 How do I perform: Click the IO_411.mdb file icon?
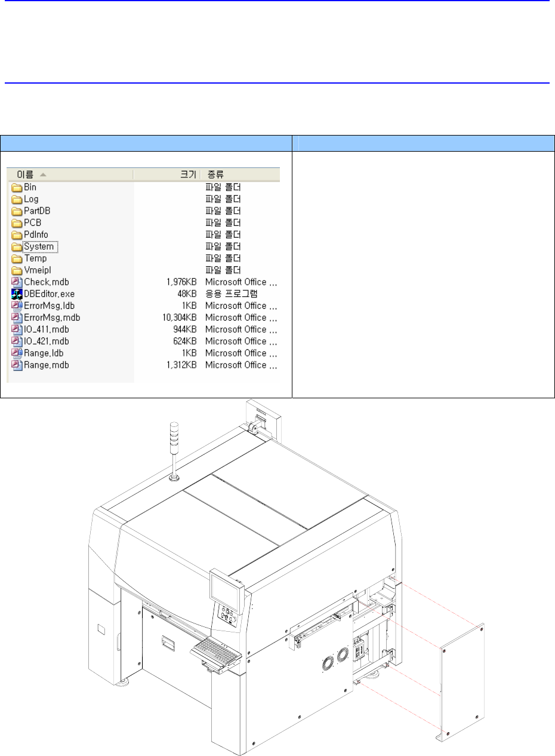tap(17, 330)
